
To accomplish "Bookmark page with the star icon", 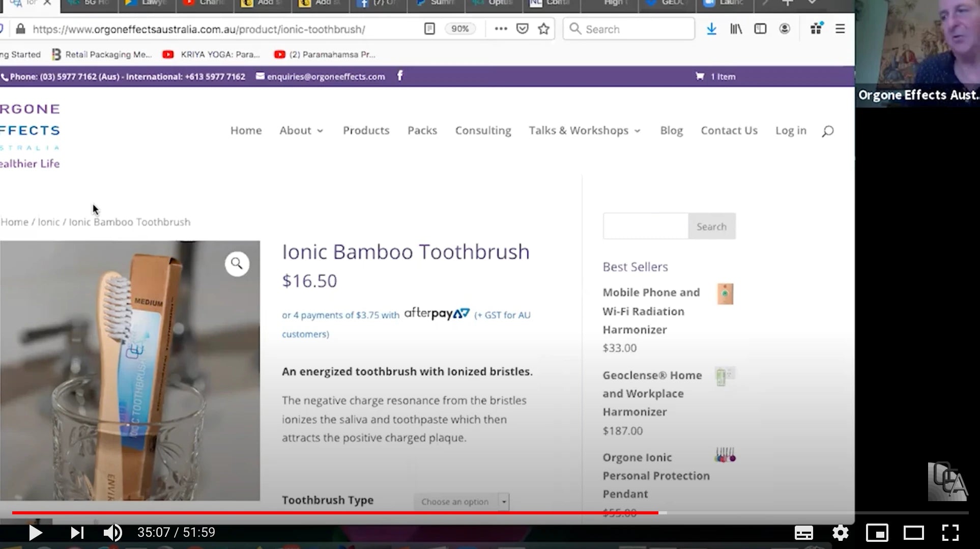I will (543, 29).
